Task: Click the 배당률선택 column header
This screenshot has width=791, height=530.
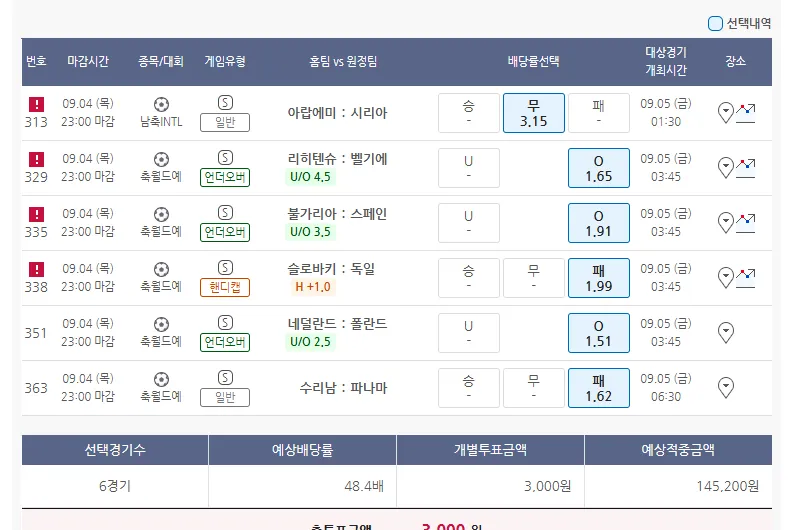Action: (533, 61)
